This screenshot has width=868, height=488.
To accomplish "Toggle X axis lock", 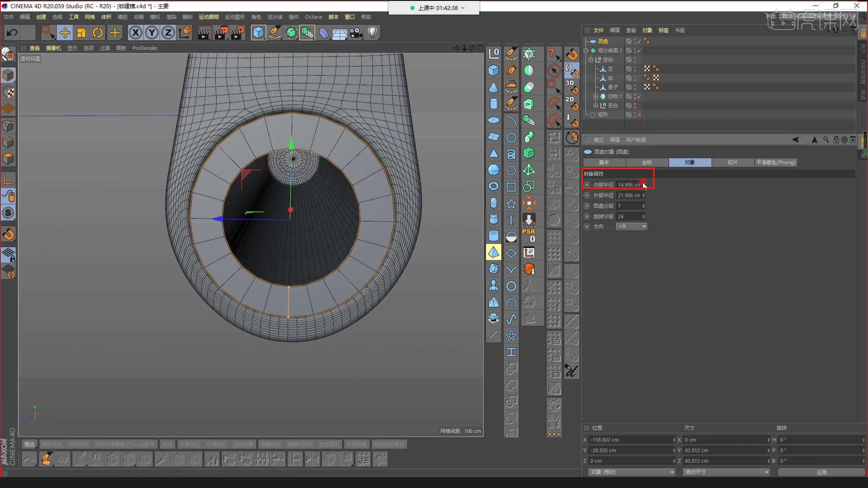I will click(136, 33).
